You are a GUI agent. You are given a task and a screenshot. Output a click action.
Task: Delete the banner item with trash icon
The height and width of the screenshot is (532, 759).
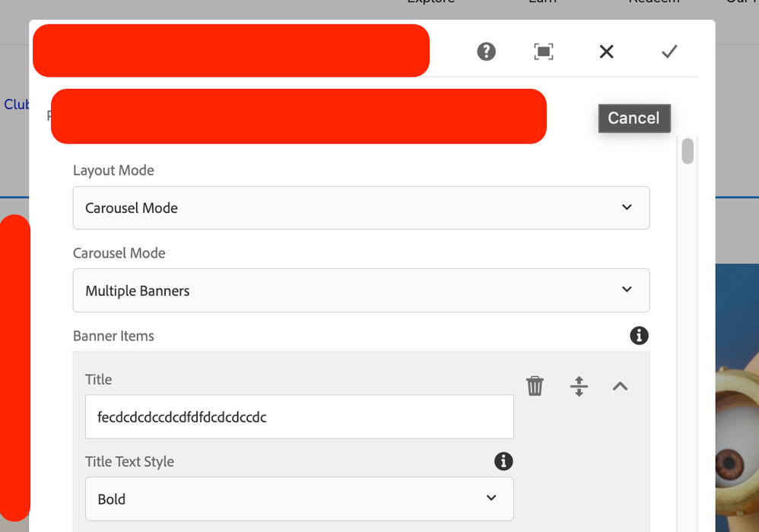point(535,386)
